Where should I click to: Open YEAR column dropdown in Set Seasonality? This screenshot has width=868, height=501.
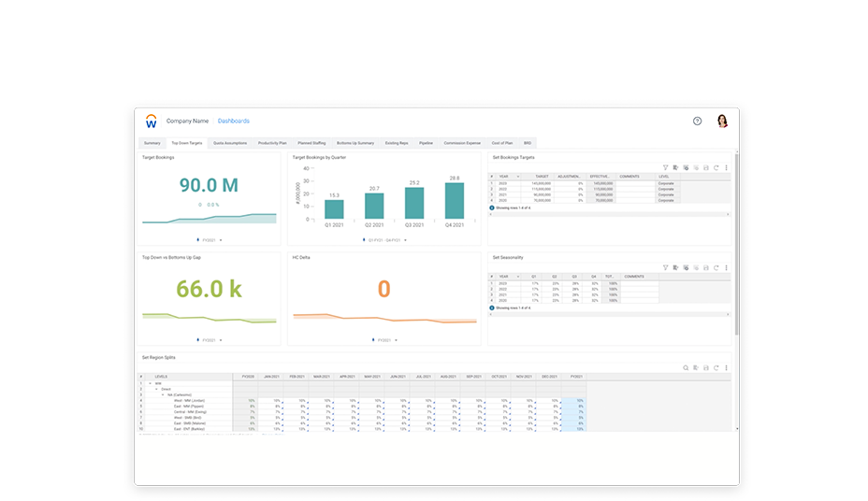click(517, 277)
